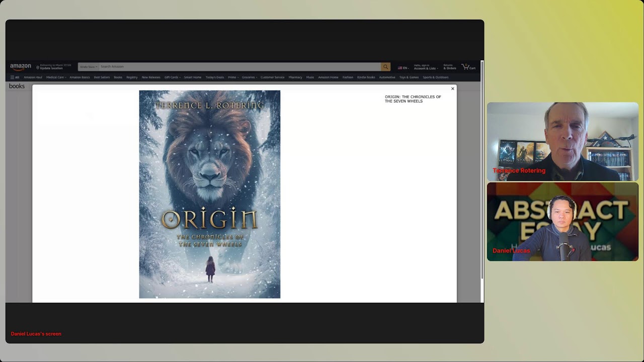
Task: Open Amazon Home
Action: 328,77
